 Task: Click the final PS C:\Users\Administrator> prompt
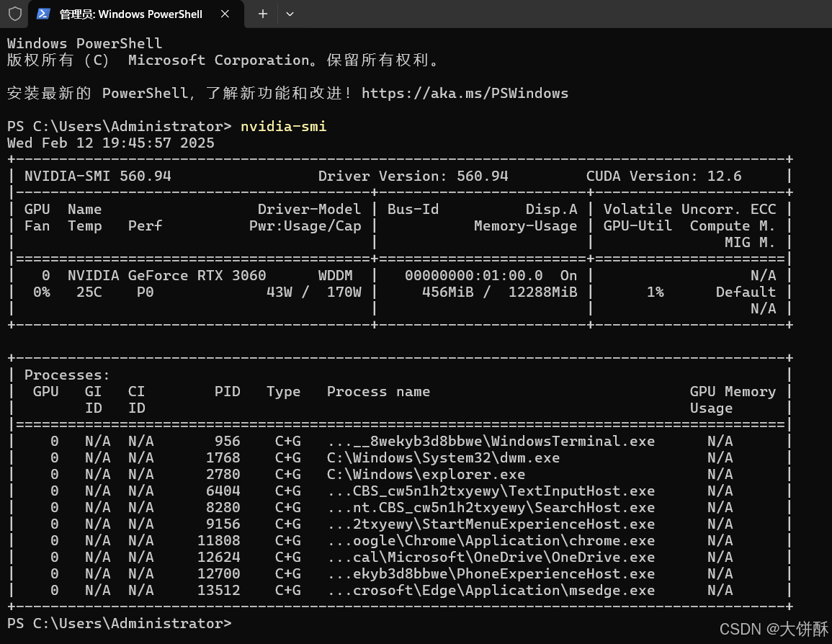click(120, 623)
